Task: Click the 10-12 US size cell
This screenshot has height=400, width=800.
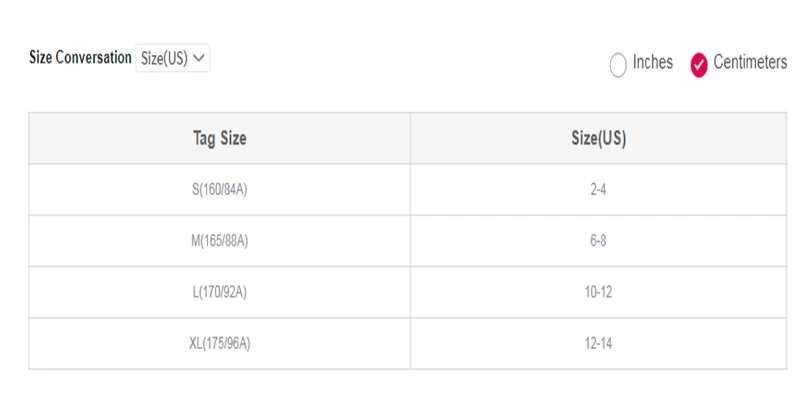Action: 598,292
